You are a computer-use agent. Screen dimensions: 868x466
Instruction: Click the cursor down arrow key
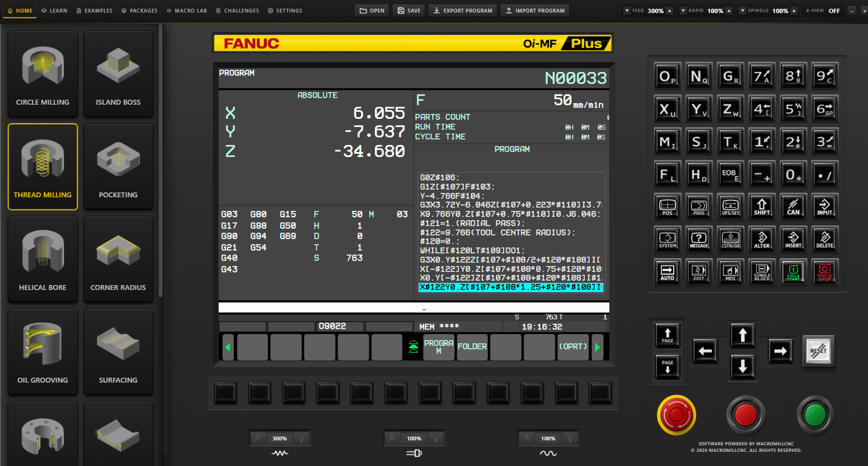743,367
